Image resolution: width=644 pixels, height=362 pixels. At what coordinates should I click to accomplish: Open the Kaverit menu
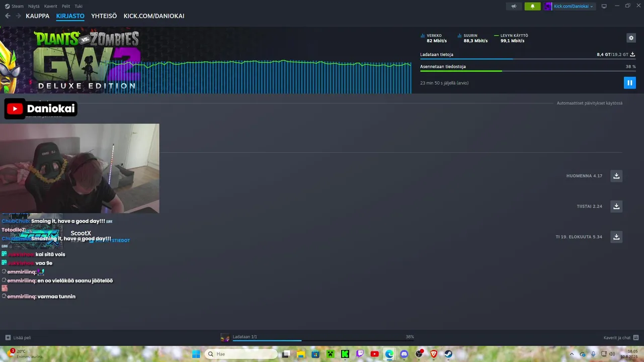click(50, 6)
